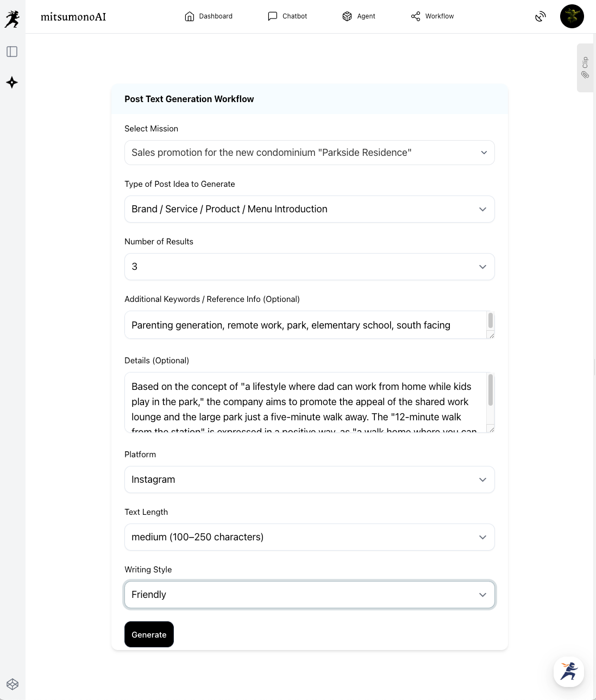Click the Details textarea scrollbar
The image size is (596, 700).
pos(491,390)
